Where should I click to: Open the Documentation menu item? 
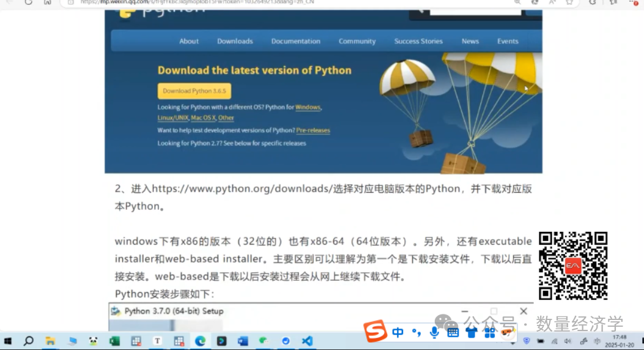[296, 41]
